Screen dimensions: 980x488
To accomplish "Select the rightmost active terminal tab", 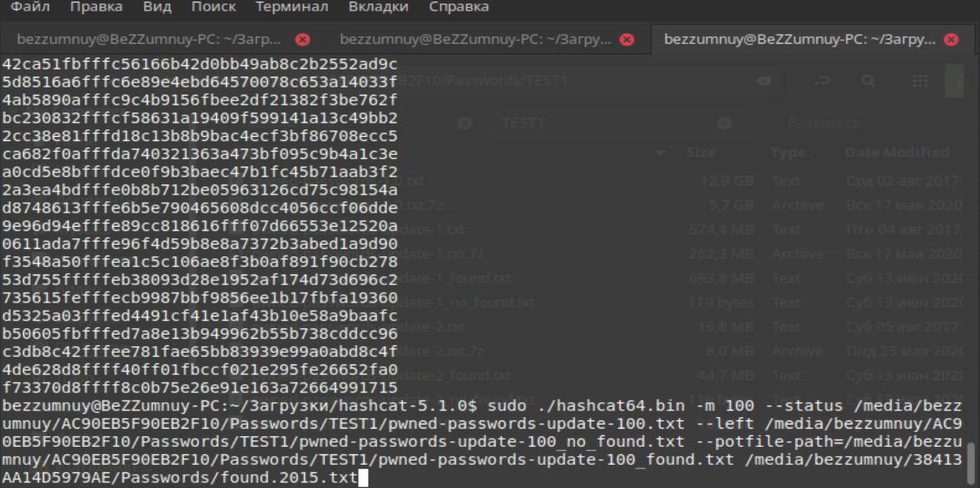I will pyautogui.click(x=800, y=40).
